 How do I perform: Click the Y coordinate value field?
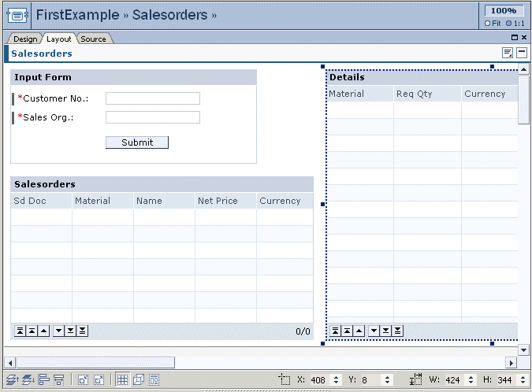[x=371, y=380]
